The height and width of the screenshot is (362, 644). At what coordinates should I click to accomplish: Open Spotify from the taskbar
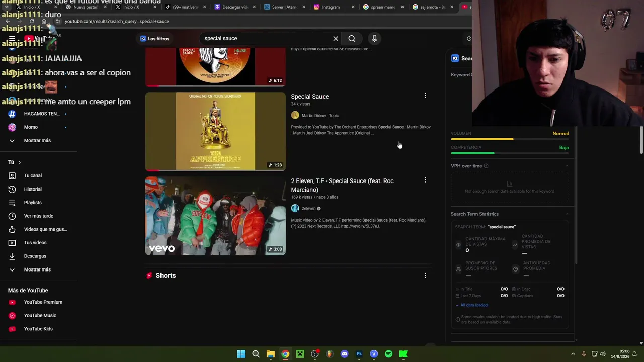tap(388, 354)
